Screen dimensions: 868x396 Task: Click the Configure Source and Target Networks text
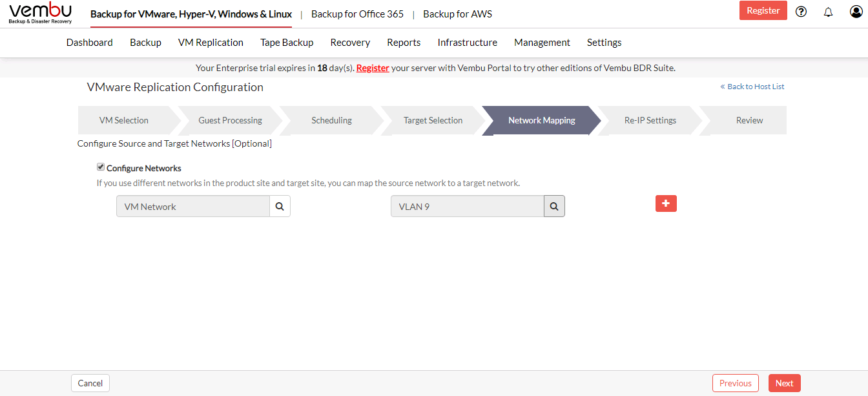174,143
